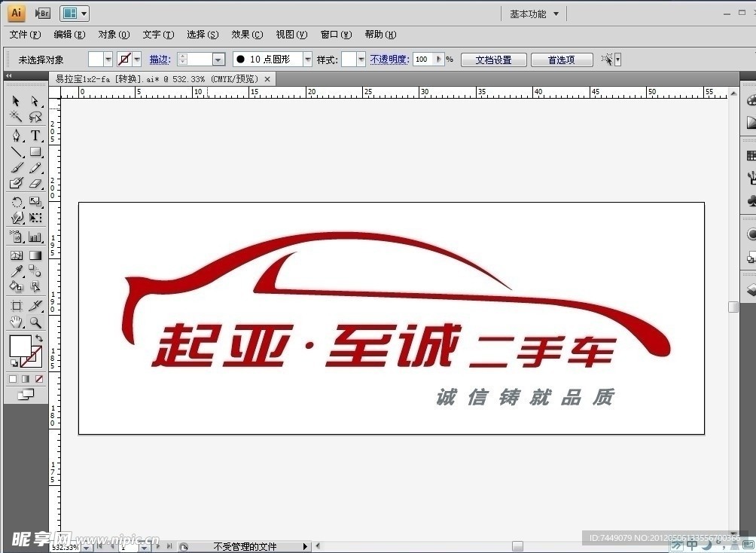The image size is (756, 553).
Task: Click the 首选项 button
Action: (x=561, y=60)
